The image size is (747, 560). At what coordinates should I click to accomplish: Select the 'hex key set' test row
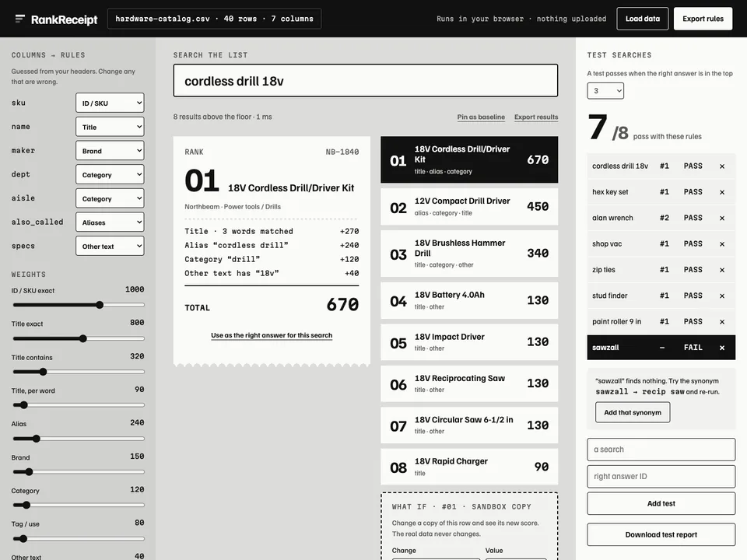click(661, 192)
